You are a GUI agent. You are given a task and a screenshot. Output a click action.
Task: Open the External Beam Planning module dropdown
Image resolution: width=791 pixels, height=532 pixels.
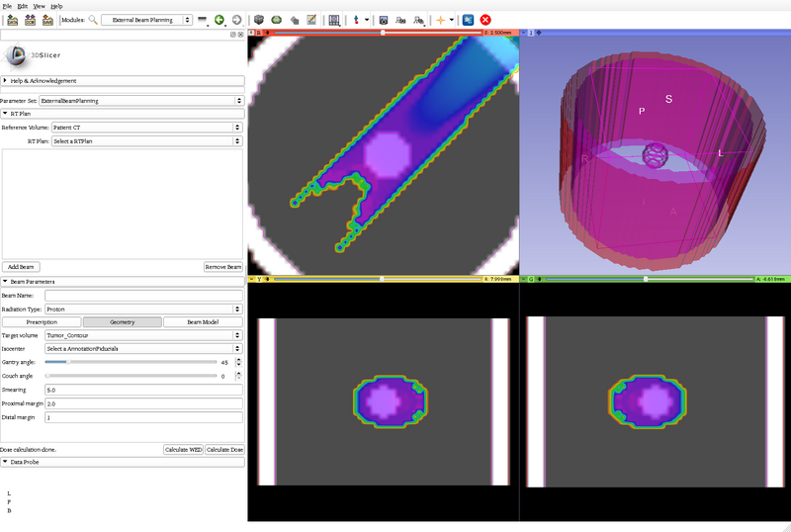pyautogui.click(x=146, y=20)
